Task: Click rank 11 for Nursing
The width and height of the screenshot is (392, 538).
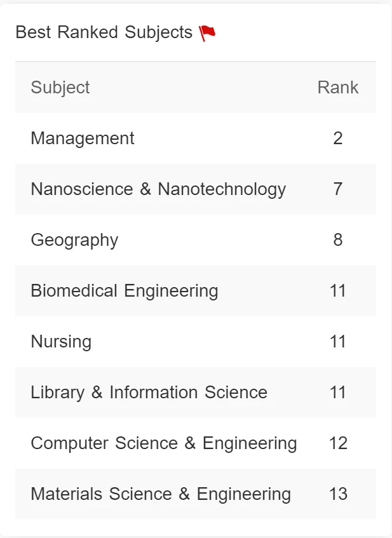Action: point(338,341)
